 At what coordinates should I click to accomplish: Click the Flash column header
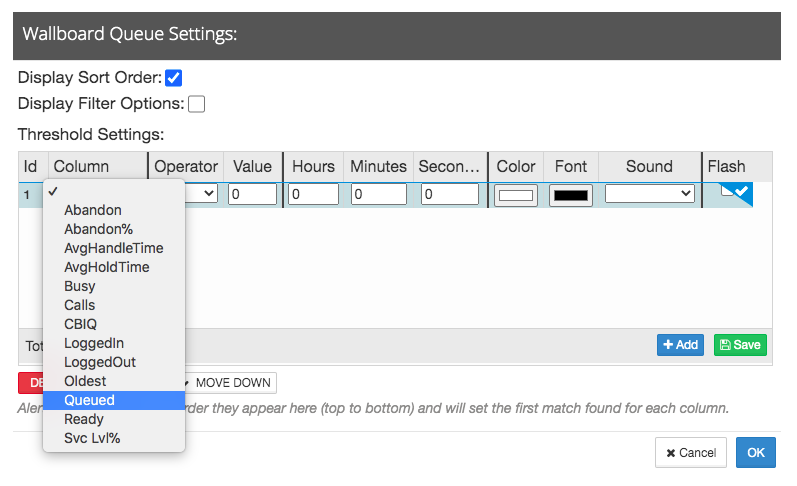tap(726, 166)
